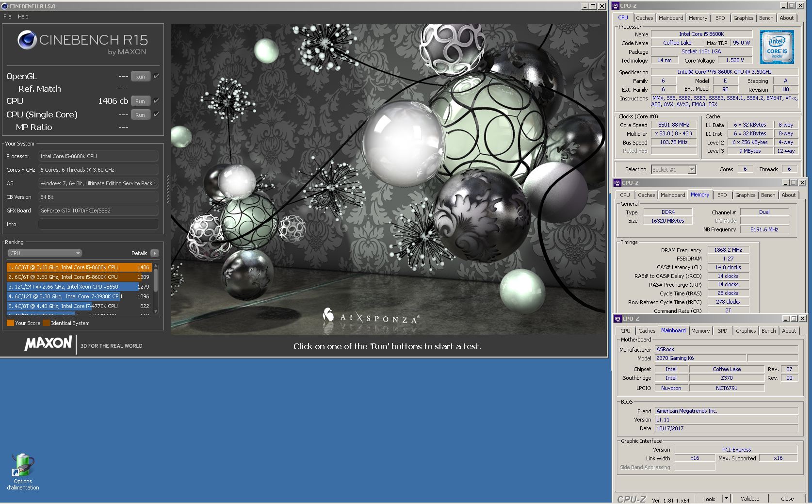Click the Identical System brown swatch

coord(46,323)
